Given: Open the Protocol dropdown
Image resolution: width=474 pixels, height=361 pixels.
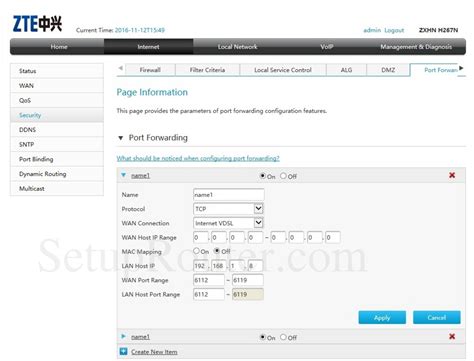Looking at the screenshot, I should pos(228,209).
